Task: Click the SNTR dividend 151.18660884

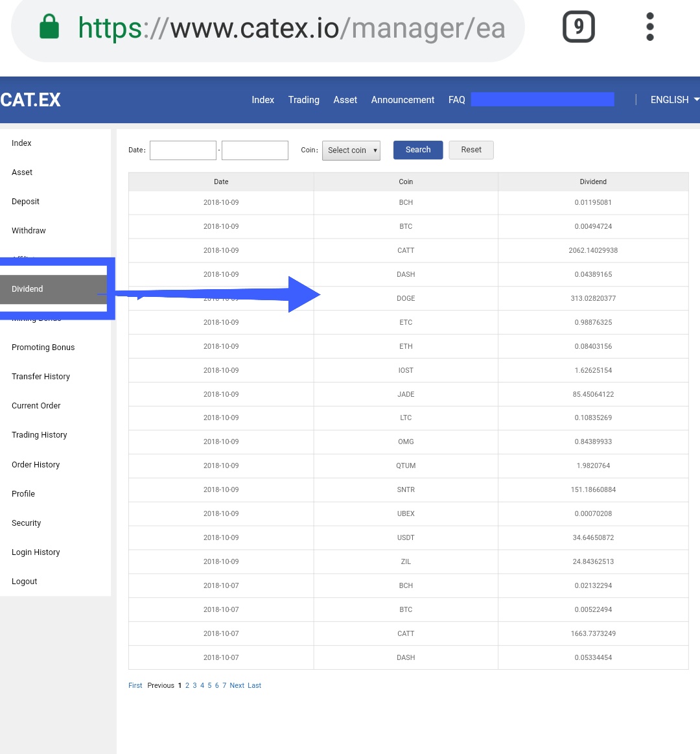Action: [593, 490]
